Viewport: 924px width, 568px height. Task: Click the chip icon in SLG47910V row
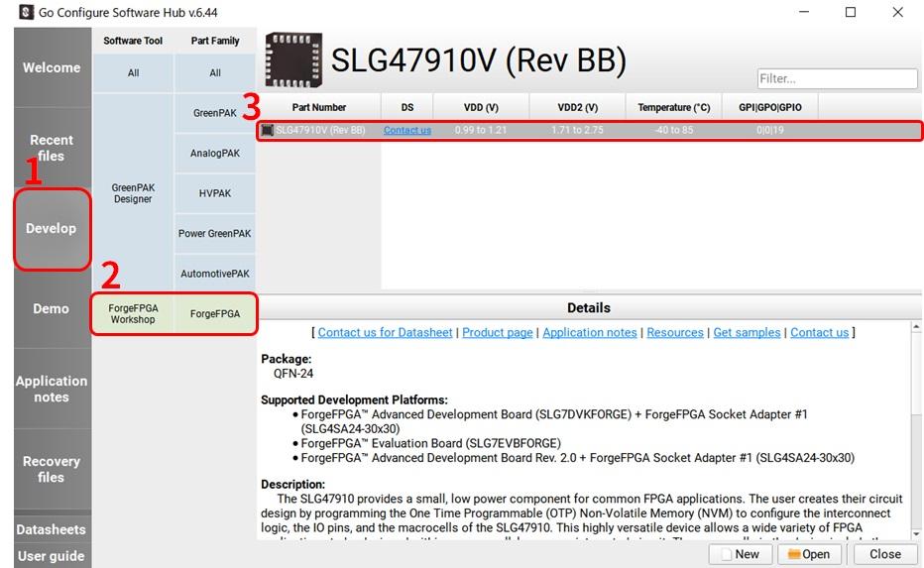point(268,130)
